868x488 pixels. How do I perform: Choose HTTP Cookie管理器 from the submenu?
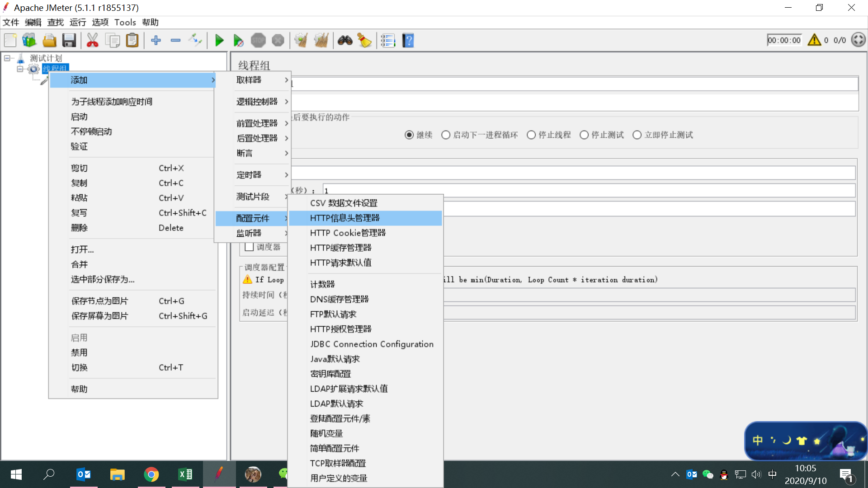pos(348,233)
